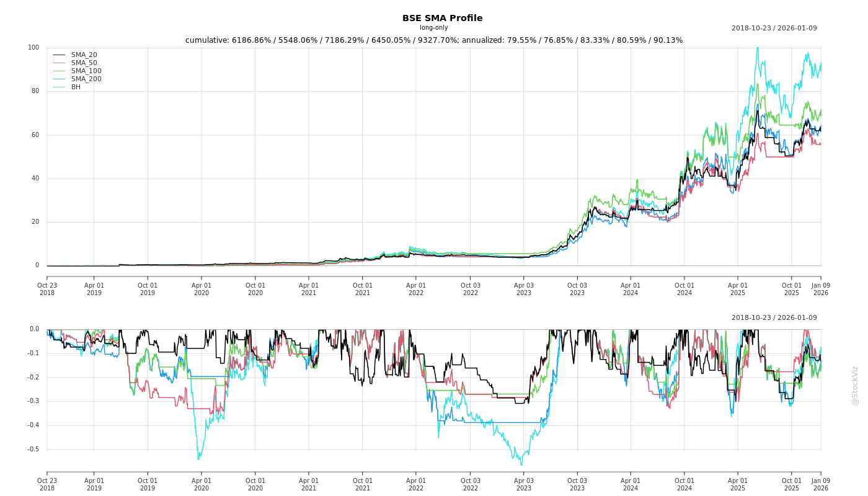Click the green SMA_100 legend line swatch
Viewport: 868px width, 496px height.
(x=59, y=71)
